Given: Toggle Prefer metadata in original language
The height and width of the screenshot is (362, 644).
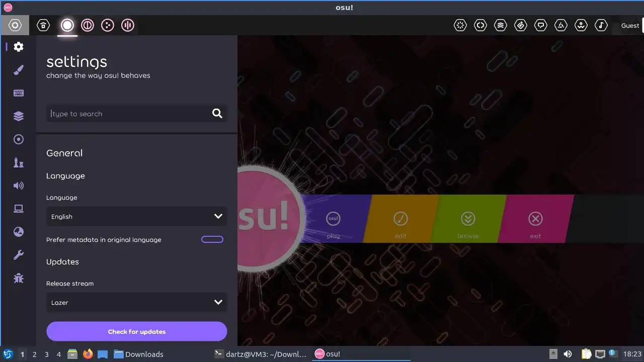Looking at the screenshot, I should point(212,239).
